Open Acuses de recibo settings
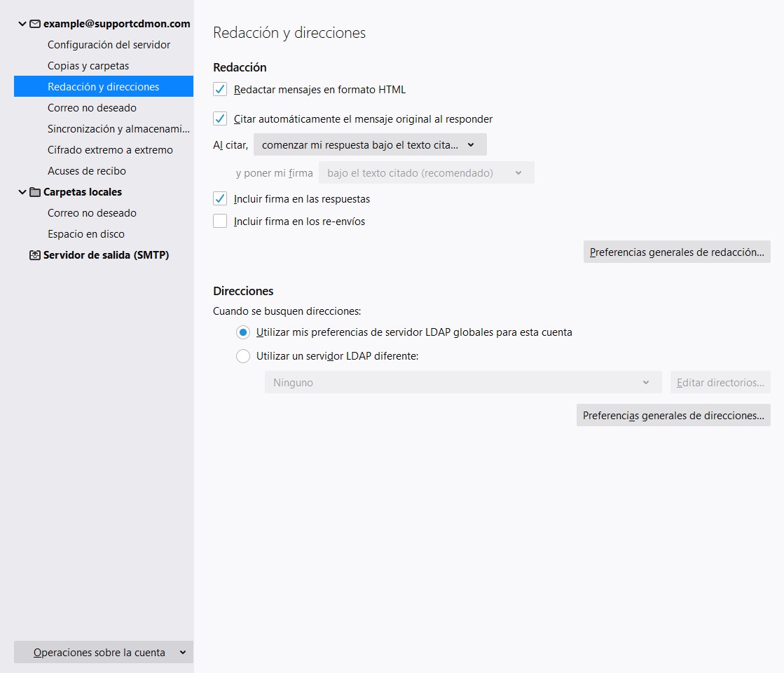 pyautogui.click(x=87, y=171)
